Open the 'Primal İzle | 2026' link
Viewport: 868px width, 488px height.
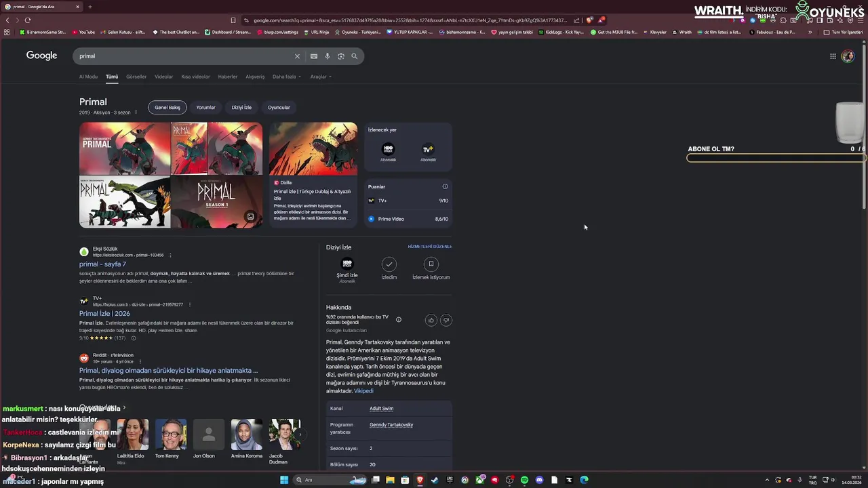[x=104, y=314]
